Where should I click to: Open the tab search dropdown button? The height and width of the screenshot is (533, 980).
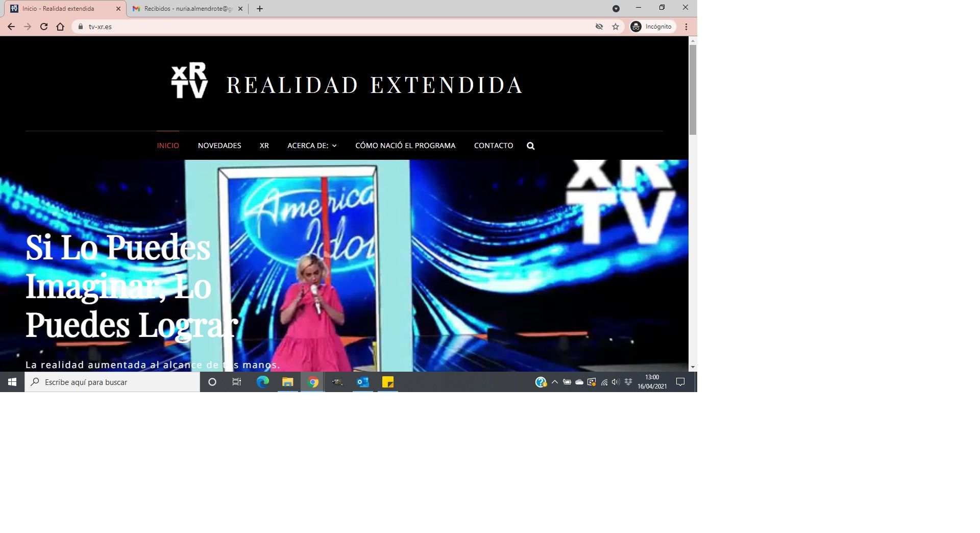click(x=616, y=9)
